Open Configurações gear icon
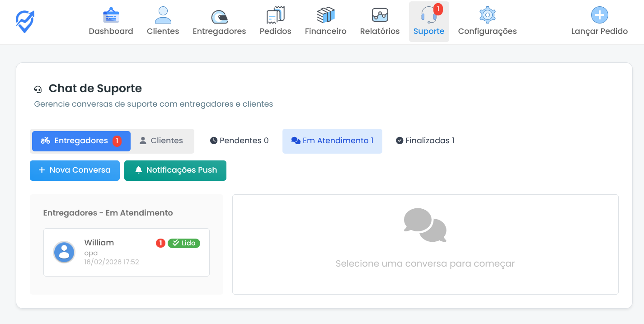 click(x=487, y=15)
